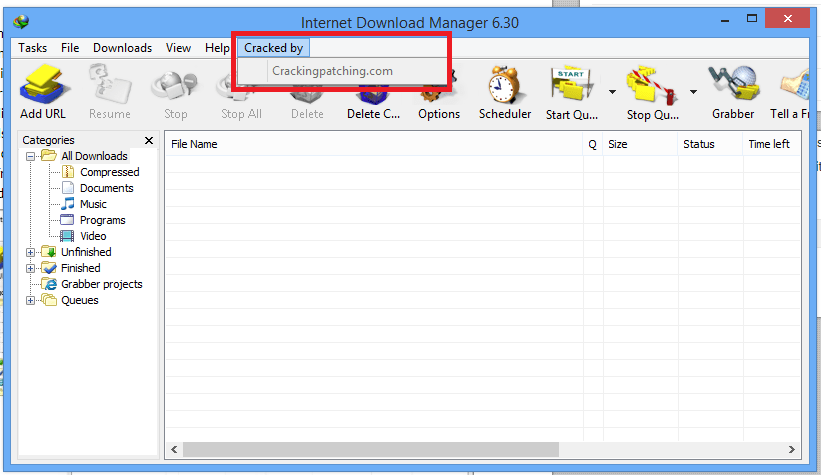Sort by the Q column header
The image size is (824, 476).
(x=593, y=144)
